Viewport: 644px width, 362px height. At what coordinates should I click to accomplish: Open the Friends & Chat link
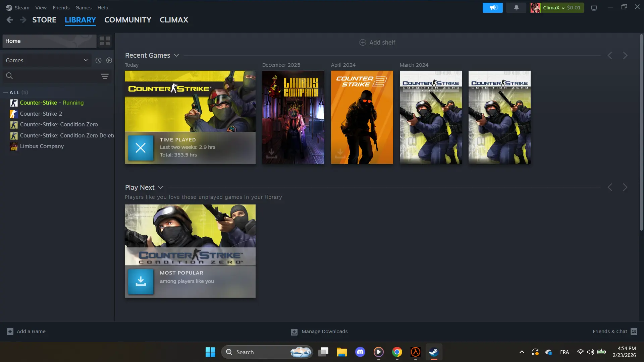pyautogui.click(x=610, y=331)
